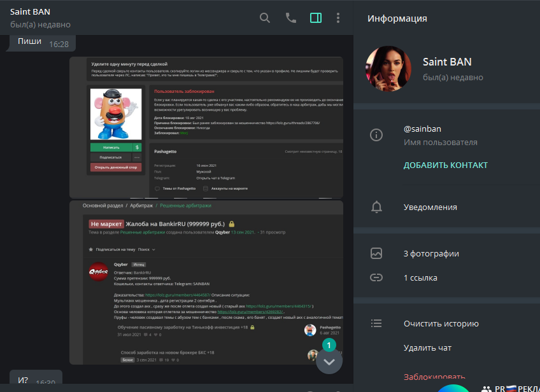Click the bell icon for notifications
The height and width of the screenshot is (392, 540).
coord(376,207)
